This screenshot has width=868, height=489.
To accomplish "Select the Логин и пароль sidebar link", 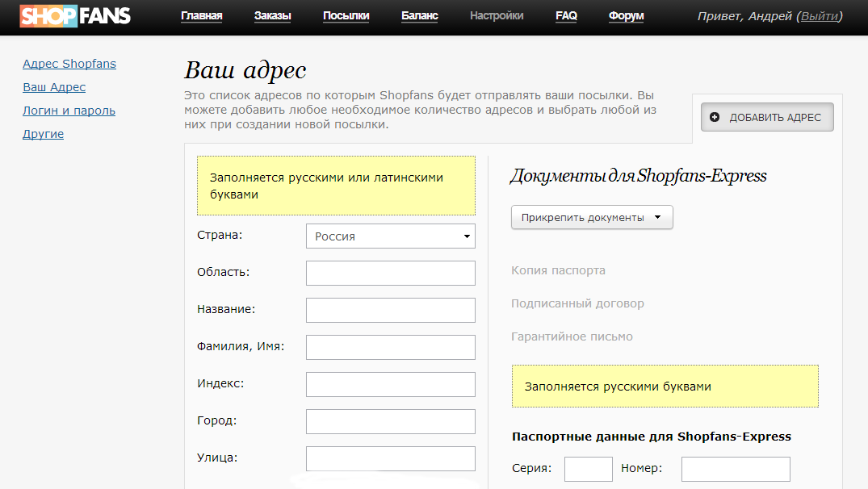I will tap(69, 111).
